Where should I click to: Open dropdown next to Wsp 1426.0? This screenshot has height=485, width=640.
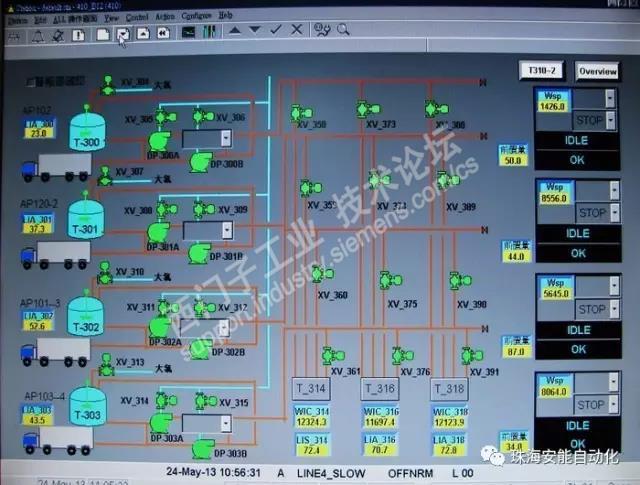click(x=610, y=98)
